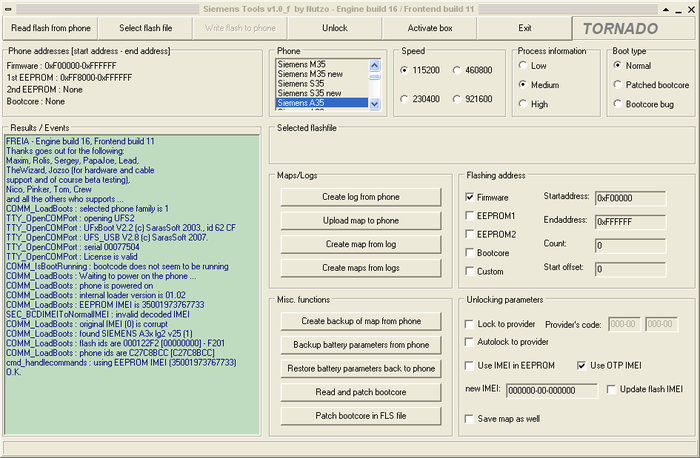Select Siemens M35 new in phone list

(322, 74)
